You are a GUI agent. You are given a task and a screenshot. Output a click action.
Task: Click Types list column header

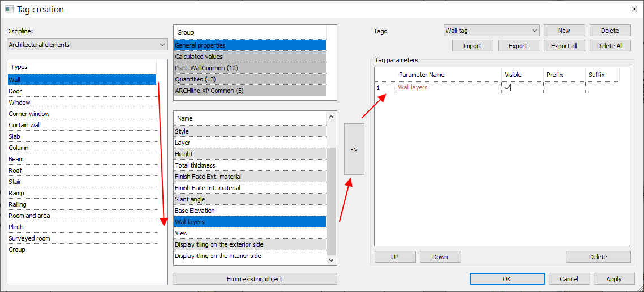82,67
